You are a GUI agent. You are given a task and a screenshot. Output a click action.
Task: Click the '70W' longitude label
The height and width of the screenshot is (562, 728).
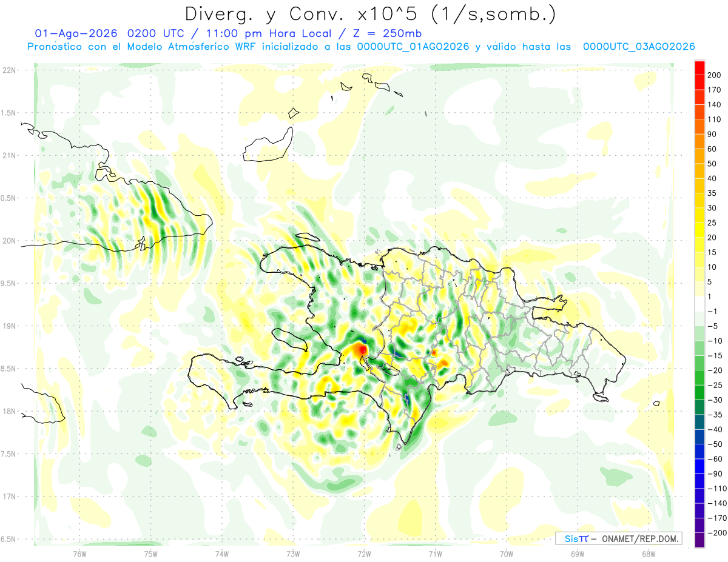click(x=506, y=554)
